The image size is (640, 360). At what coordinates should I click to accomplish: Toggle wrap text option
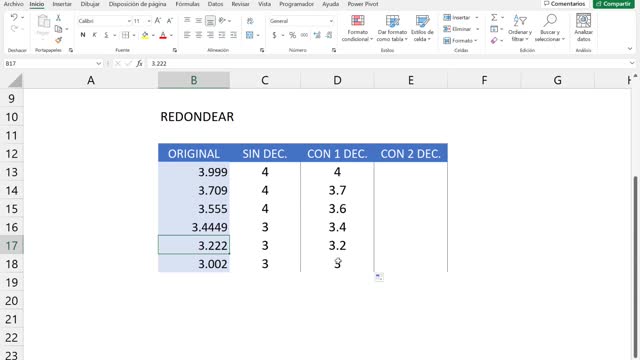click(x=250, y=20)
